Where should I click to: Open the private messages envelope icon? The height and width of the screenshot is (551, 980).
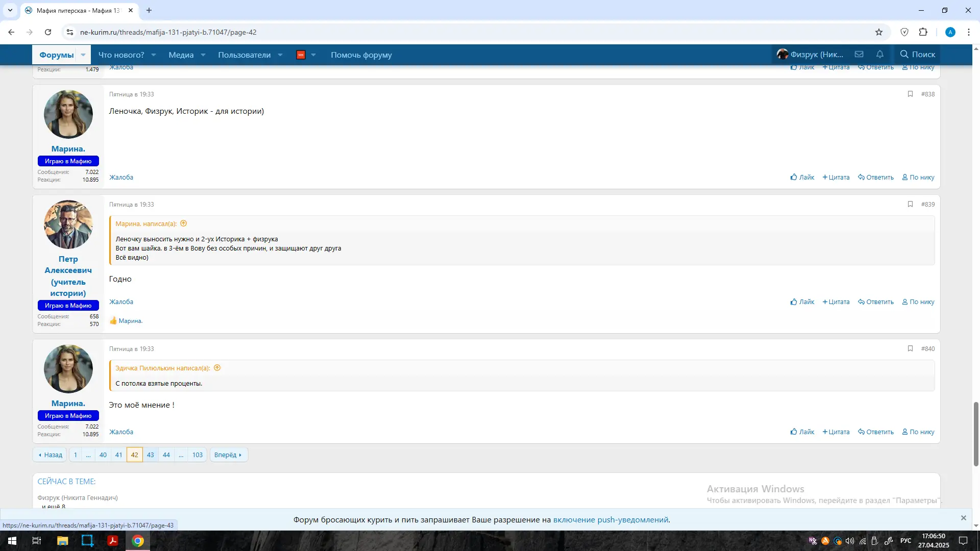[859, 54]
